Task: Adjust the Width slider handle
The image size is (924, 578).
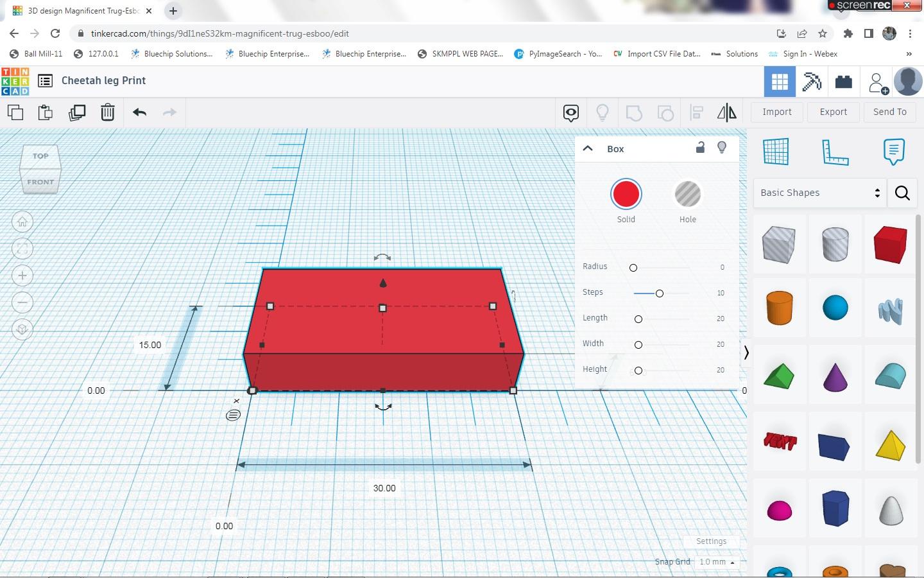Action: [638, 345]
